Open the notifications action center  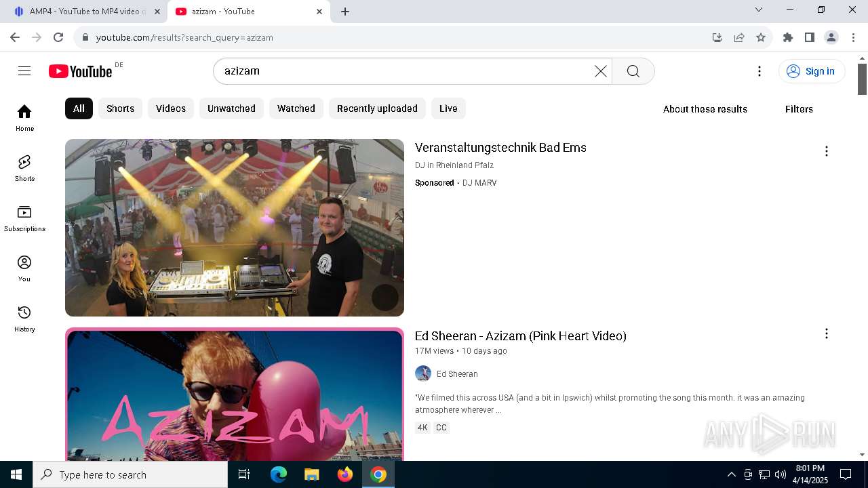pos(846,474)
